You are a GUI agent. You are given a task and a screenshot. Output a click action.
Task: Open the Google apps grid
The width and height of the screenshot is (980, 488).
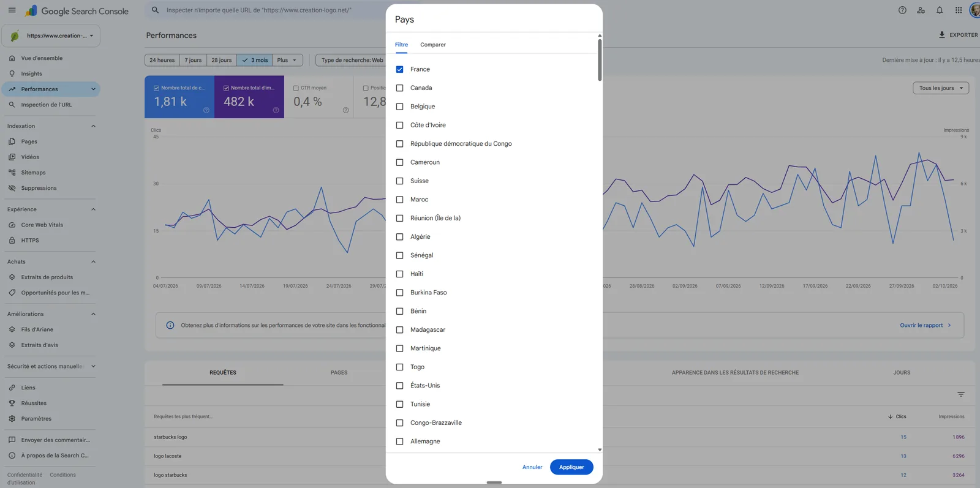[959, 10]
